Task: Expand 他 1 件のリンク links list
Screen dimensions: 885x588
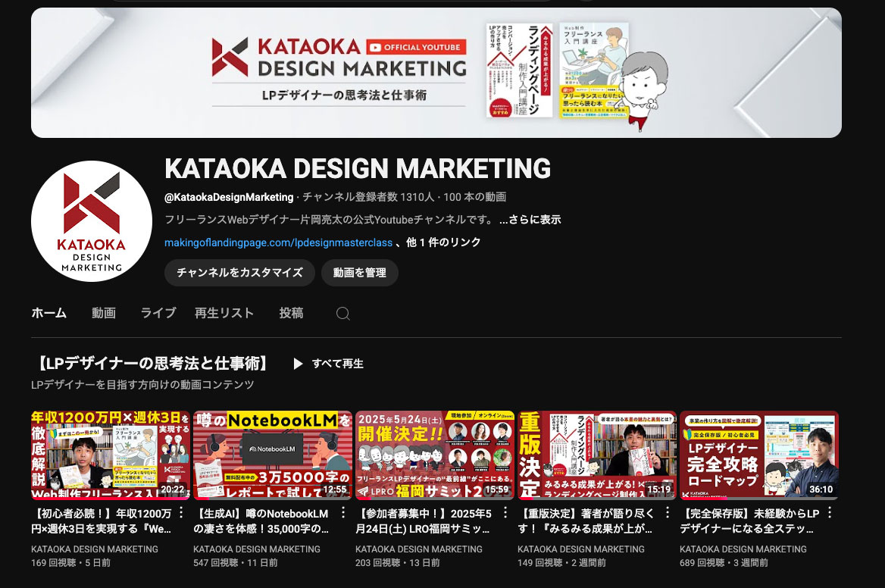Action: point(443,242)
